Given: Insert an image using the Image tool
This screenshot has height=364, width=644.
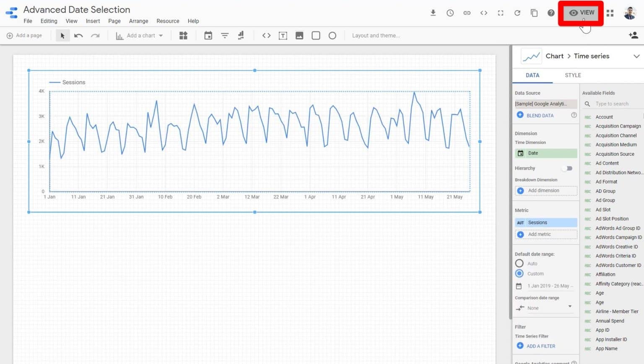Looking at the screenshot, I should click(299, 35).
